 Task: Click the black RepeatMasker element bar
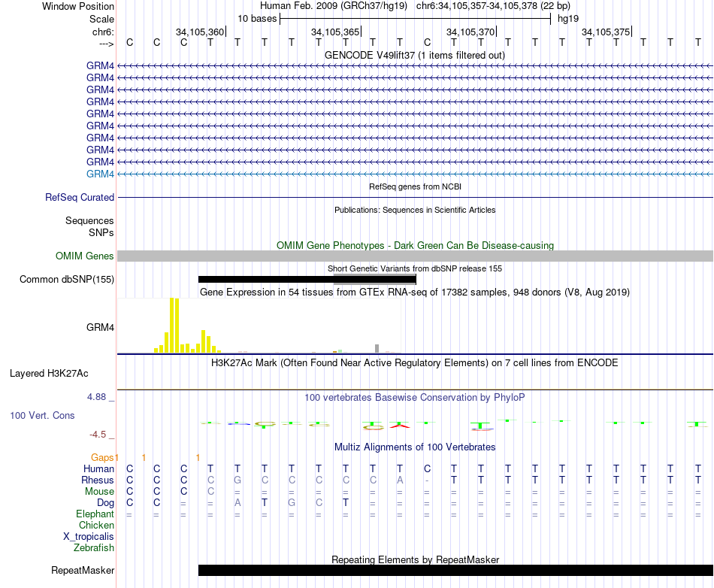[455, 570]
